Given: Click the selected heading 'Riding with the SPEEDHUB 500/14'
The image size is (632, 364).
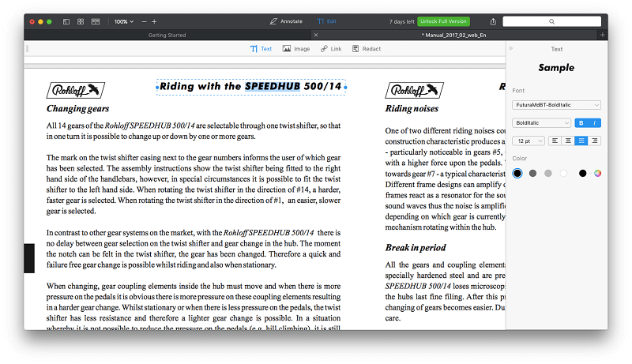Looking at the screenshot, I should click(x=250, y=87).
